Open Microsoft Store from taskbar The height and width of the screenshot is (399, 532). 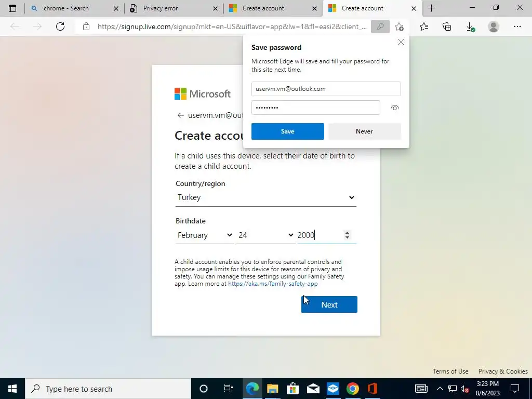[x=292, y=389]
